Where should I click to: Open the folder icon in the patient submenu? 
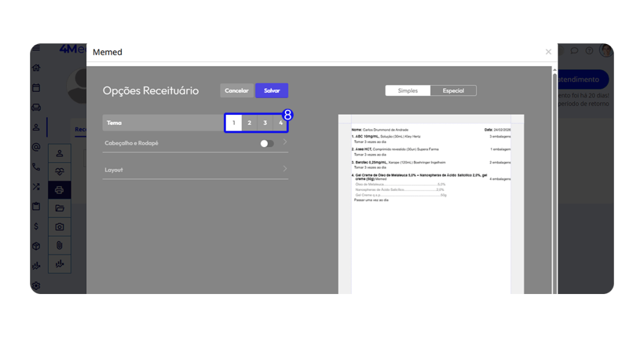[60, 208]
